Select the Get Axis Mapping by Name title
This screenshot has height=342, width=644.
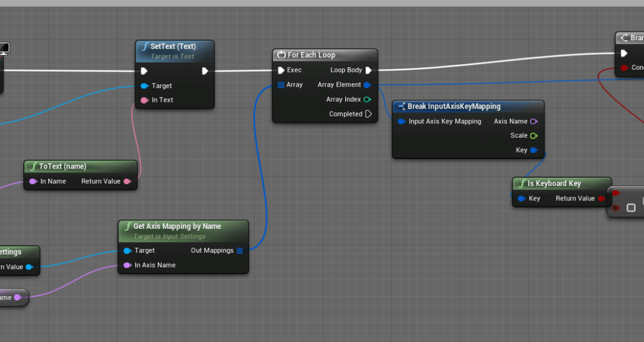(177, 226)
